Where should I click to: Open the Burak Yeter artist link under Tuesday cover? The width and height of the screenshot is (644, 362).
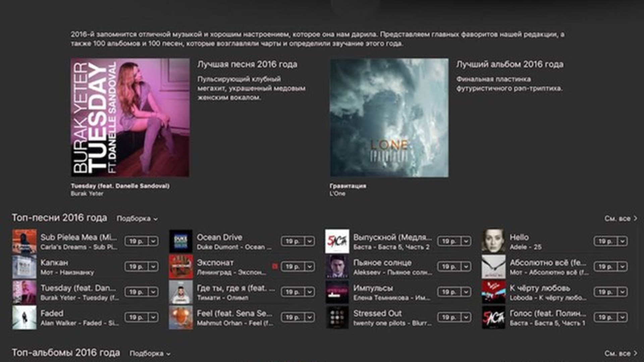[87, 193]
